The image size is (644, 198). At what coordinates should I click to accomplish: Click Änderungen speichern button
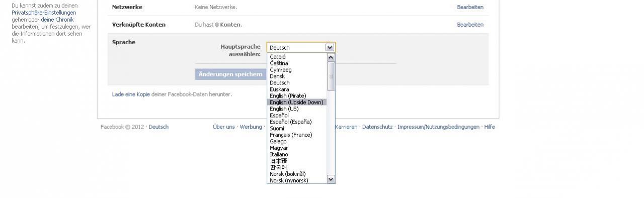[230, 74]
